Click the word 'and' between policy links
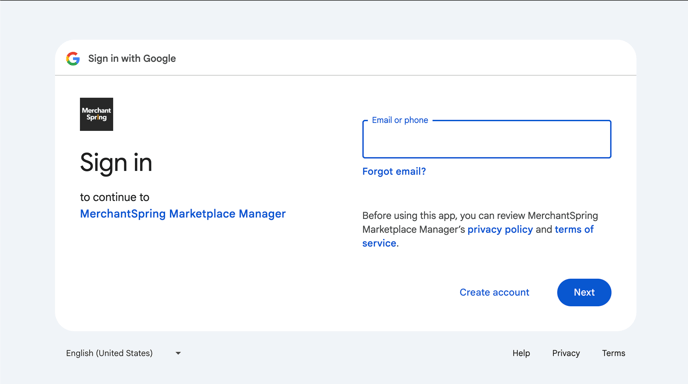The height and width of the screenshot is (384, 688). click(544, 230)
